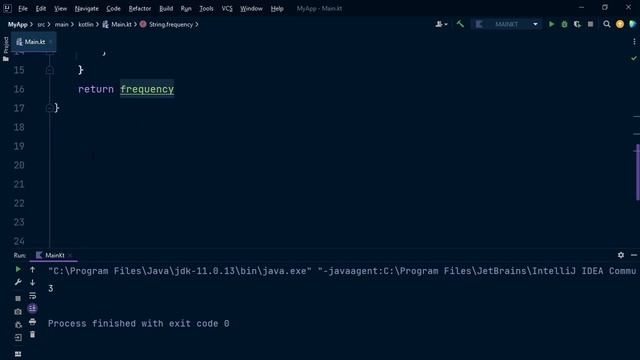Screen dimensions: 640x360
Task: Click the kotlin breadcrumb
Action: click(x=86, y=24)
